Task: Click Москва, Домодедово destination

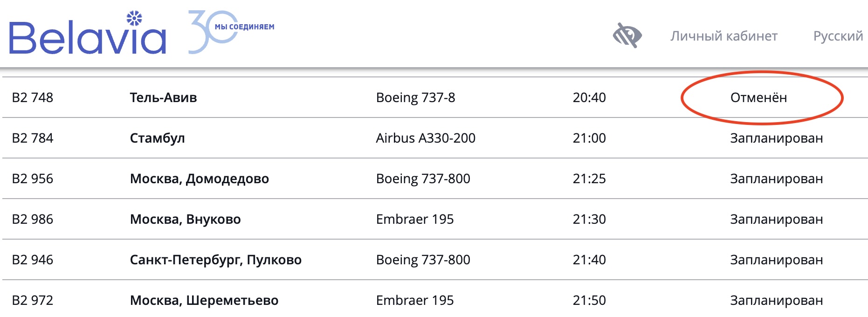Action: click(199, 179)
